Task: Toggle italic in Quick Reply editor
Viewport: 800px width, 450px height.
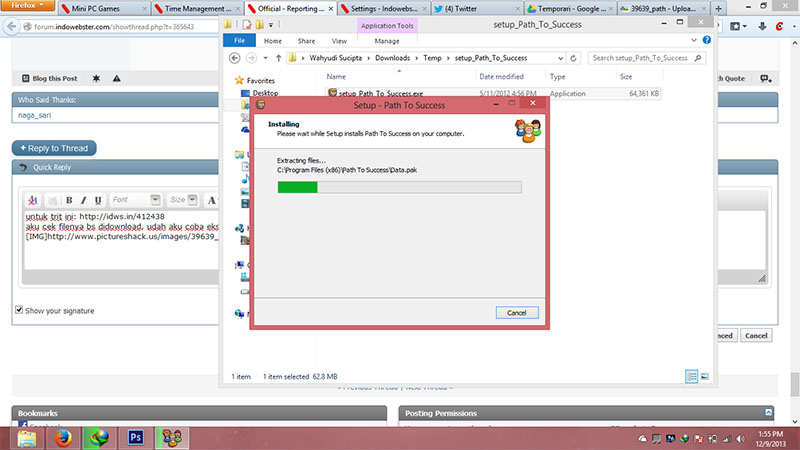Action: [83, 200]
